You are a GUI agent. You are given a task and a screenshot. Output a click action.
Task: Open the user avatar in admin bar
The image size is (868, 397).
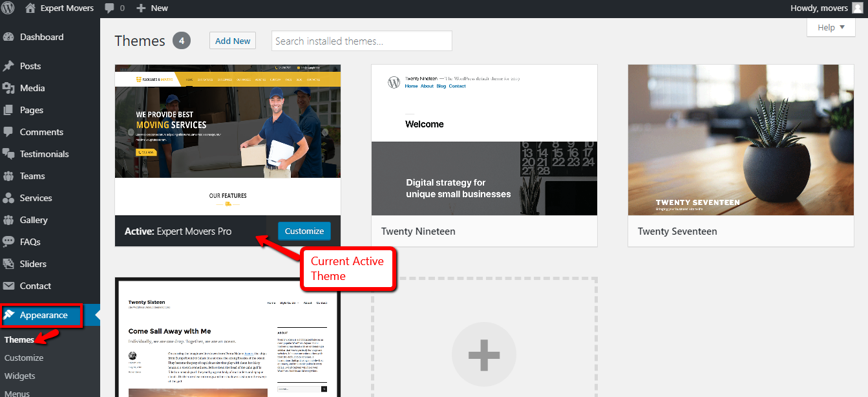[857, 8]
